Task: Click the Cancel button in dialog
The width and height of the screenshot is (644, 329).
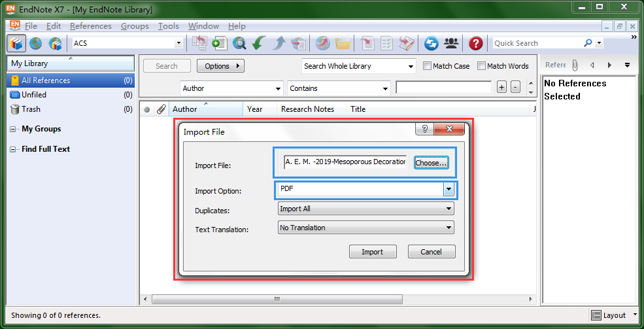Action: 432,252
